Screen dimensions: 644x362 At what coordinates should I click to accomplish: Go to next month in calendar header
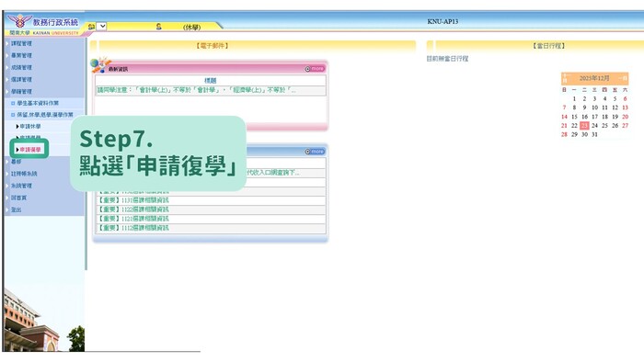[x=623, y=78]
